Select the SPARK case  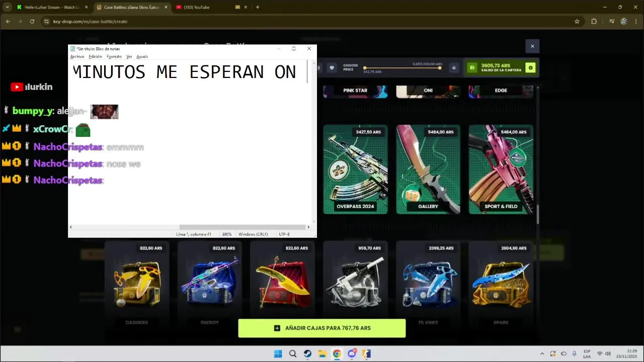pos(501,284)
